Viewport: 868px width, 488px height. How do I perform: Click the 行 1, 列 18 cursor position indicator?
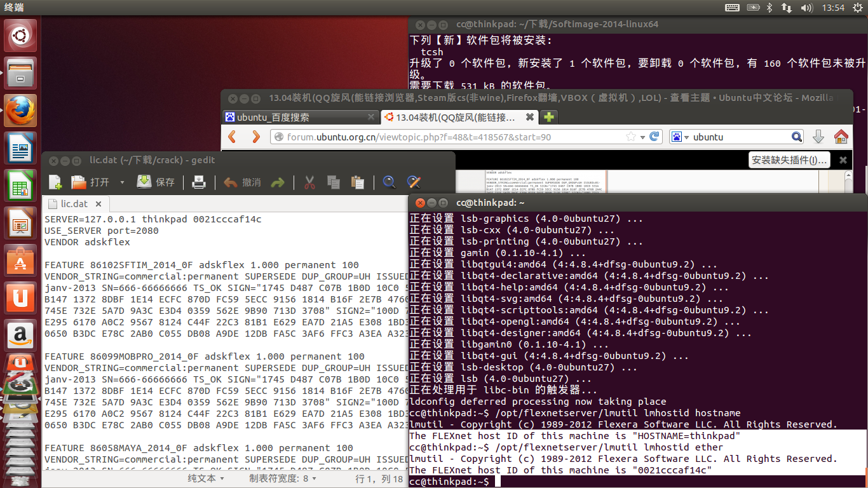[x=379, y=478]
